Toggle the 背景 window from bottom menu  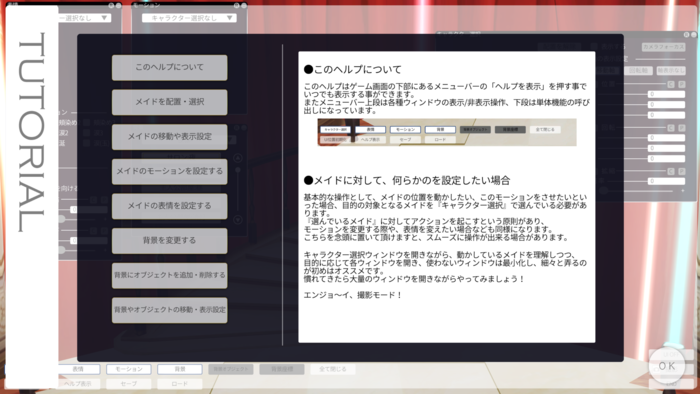tap(179, 369)
